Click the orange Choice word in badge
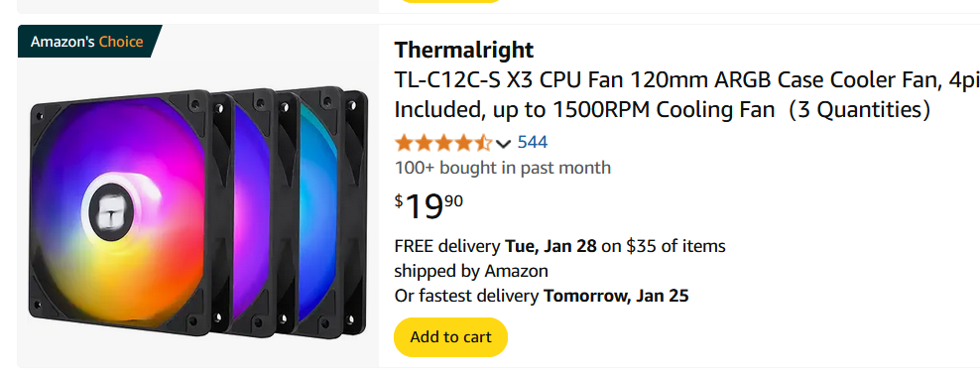The image size is (980, 378). click(x=121, y=42)
